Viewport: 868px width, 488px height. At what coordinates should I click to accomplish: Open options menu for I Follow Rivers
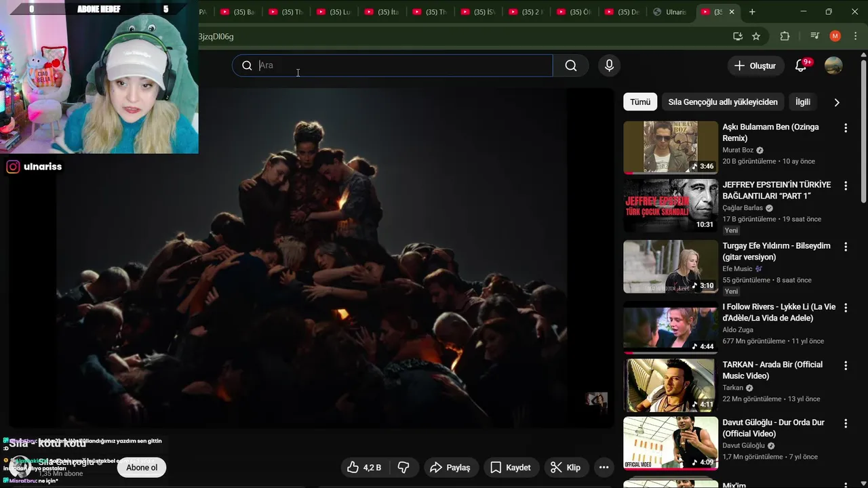point(845,308)
